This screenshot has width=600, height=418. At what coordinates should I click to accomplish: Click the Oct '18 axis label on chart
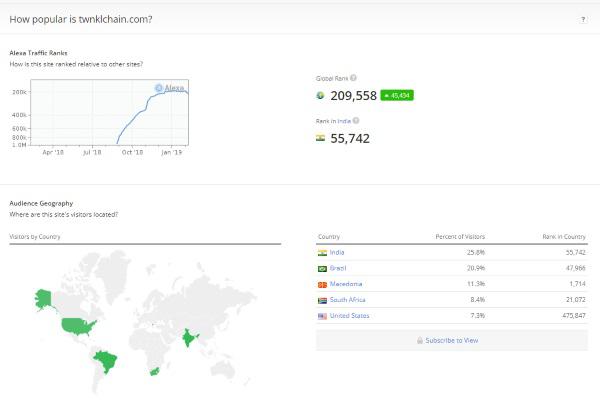pyautogui.click(x=132, y=152)
